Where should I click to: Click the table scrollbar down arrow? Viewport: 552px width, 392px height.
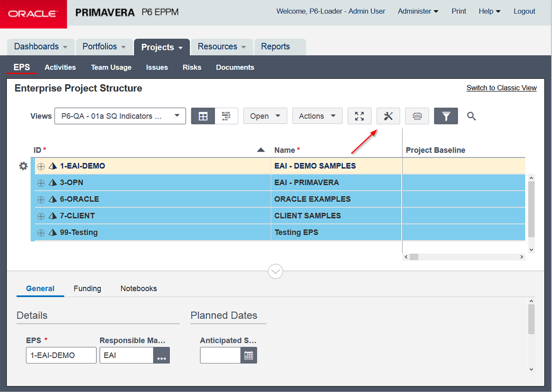click(531, 250)
